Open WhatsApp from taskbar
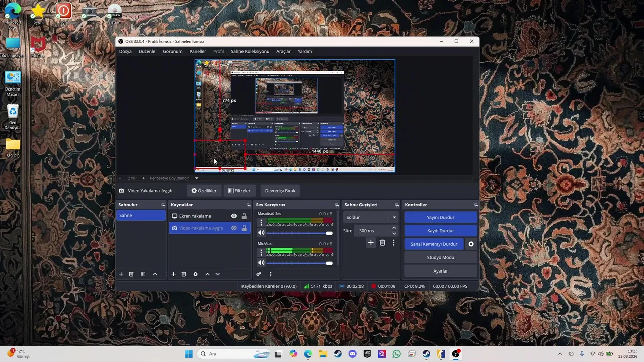 (396, 354)
